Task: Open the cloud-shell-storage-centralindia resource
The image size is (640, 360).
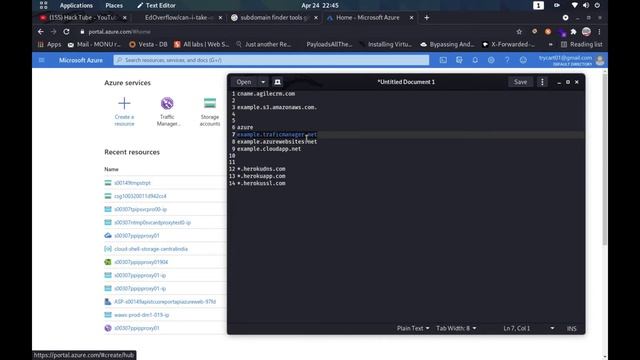Action: (x=151, y=249)
